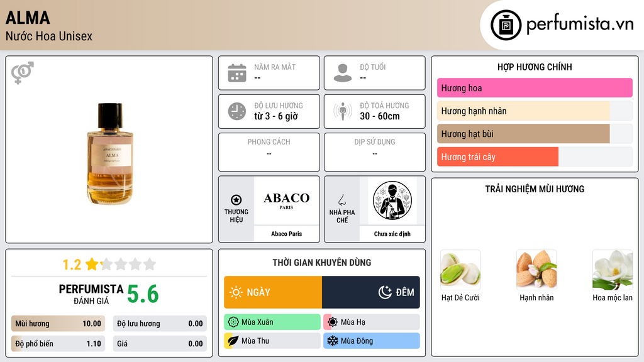Click the PHONG CÁCH style card
The image size is (644, 362).
[269, 152]
